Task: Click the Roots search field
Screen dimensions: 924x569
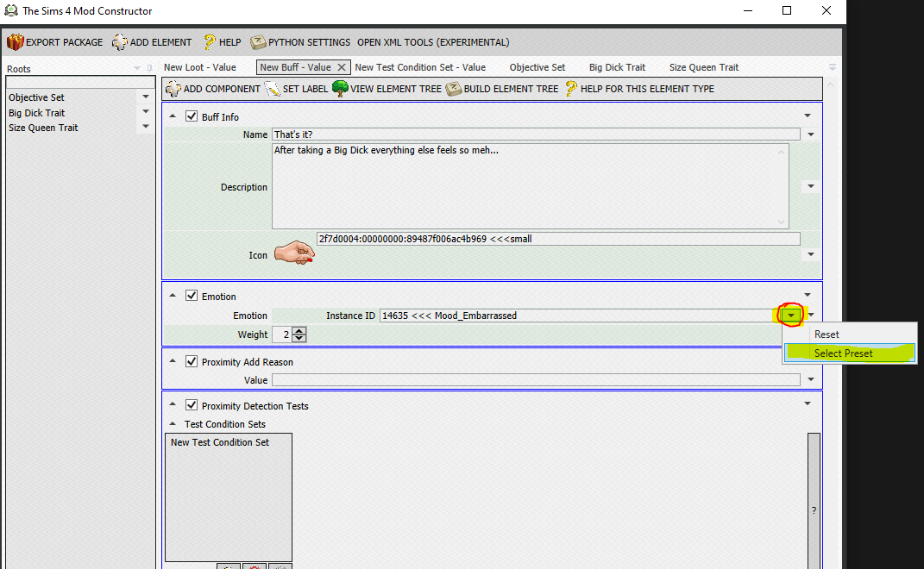Action: click(79, 83)
